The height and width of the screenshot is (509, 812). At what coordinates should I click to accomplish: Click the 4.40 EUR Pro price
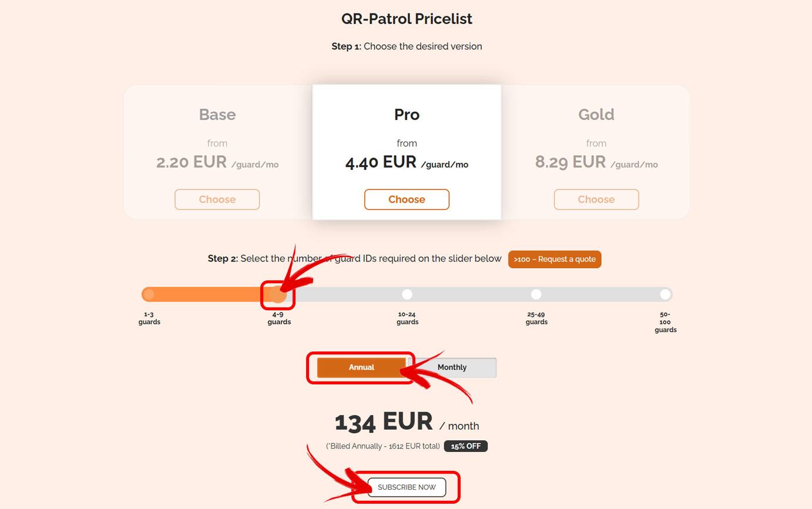[382, 162]
